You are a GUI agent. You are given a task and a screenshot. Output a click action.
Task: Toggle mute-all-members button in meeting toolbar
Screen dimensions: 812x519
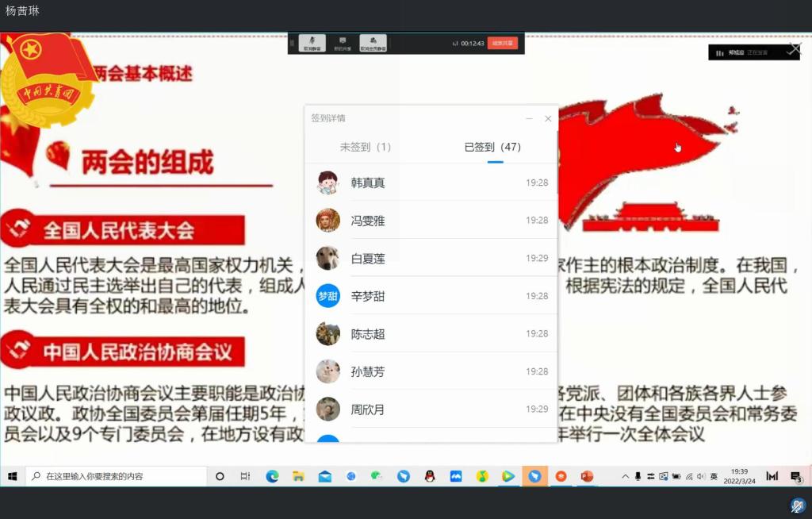tap(373, 43)
